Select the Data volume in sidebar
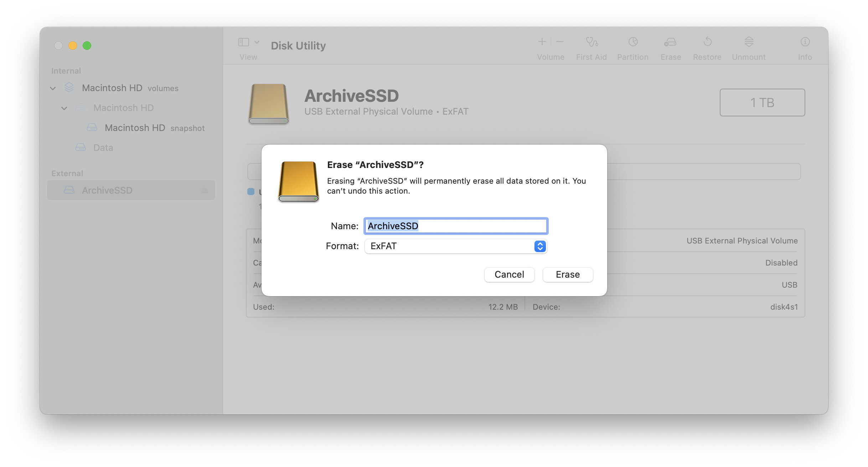This screenshot has width=868, height=467. [x=103, y=148]
